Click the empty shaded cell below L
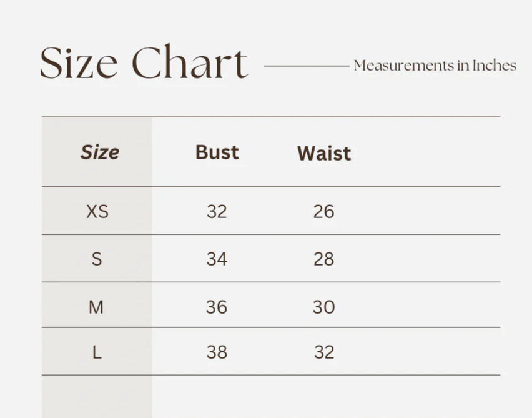The height and width of the screenshot is (418, 532). coord(97,397)
